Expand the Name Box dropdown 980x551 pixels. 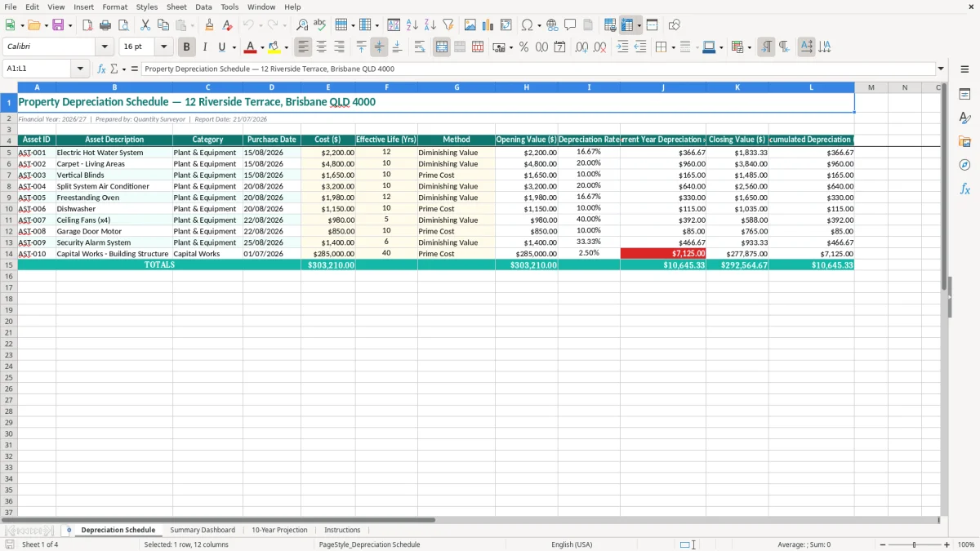80,69
